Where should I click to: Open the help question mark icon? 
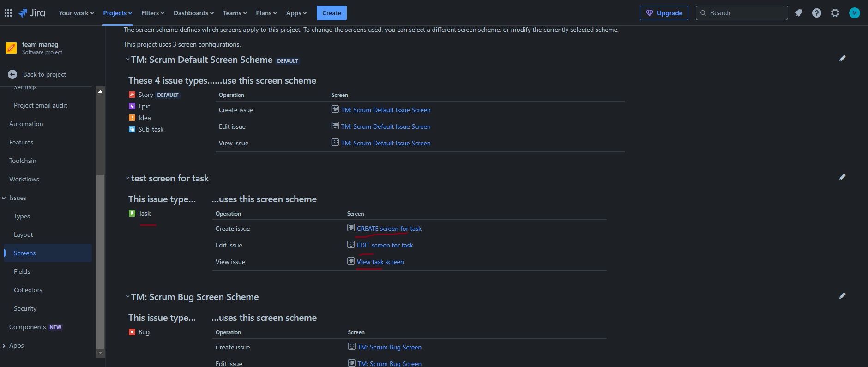point(817,13)
